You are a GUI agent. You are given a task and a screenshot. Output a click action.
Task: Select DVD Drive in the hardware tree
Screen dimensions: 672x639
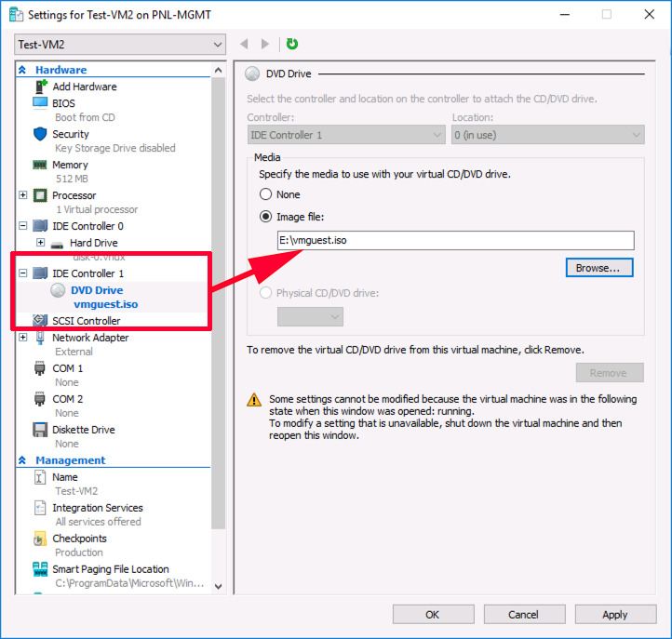point(97,290)
